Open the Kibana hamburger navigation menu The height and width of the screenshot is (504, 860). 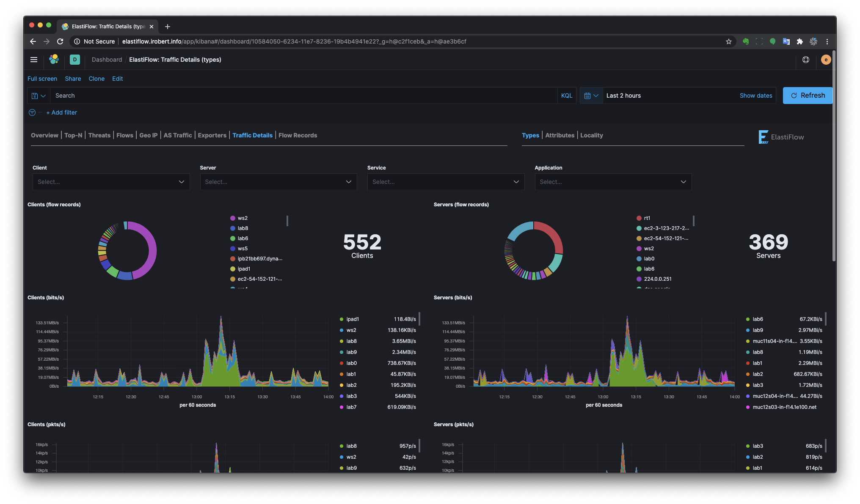click(34, 60)
